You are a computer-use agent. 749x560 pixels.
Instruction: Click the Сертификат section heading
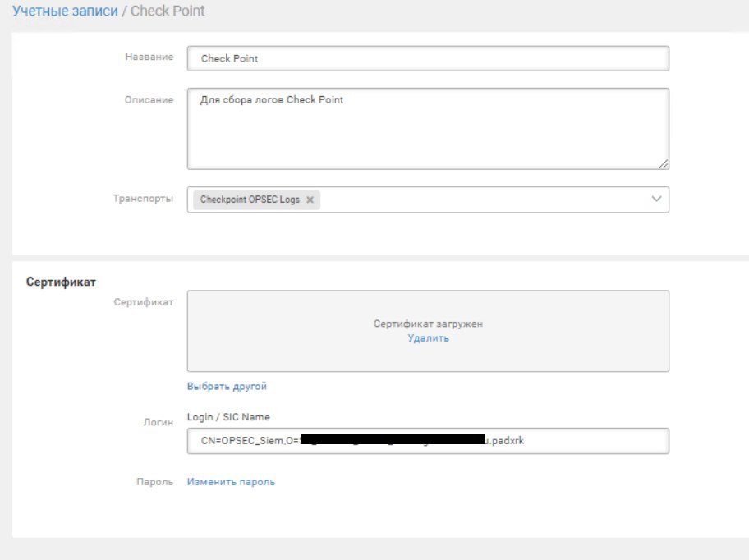[61, 282]
